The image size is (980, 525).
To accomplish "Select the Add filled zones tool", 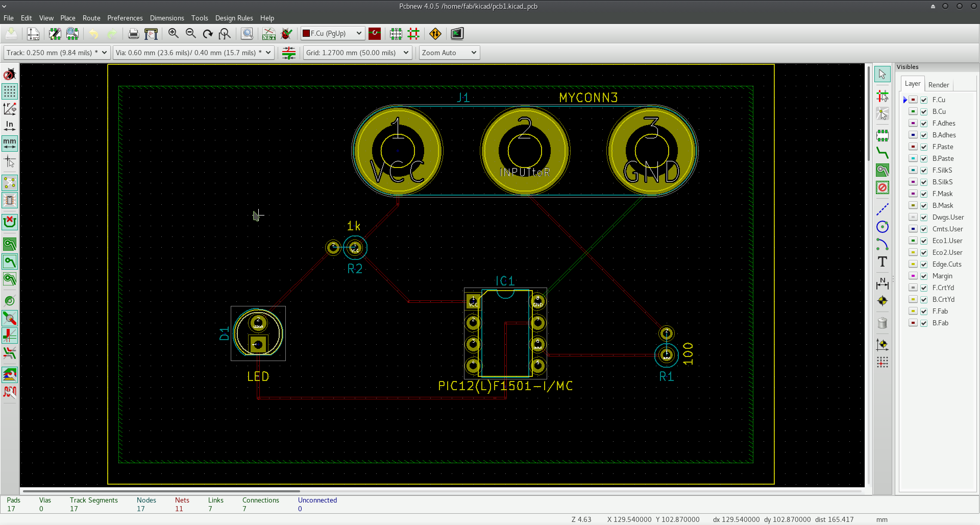I will 883,170.
